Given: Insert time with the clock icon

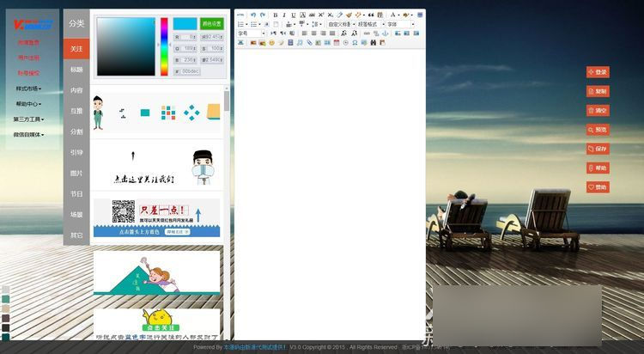Looking at the screenshot, I should tap(346, 43).
